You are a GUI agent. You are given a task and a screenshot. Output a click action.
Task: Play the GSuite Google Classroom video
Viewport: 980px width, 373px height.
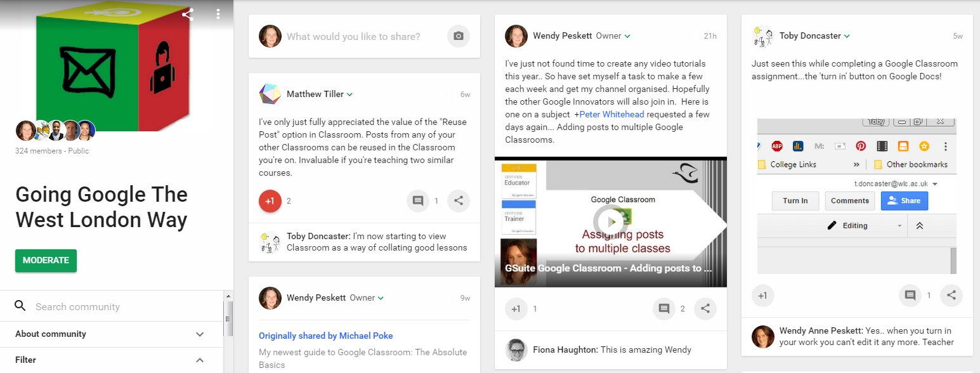[x=610, y=221]
